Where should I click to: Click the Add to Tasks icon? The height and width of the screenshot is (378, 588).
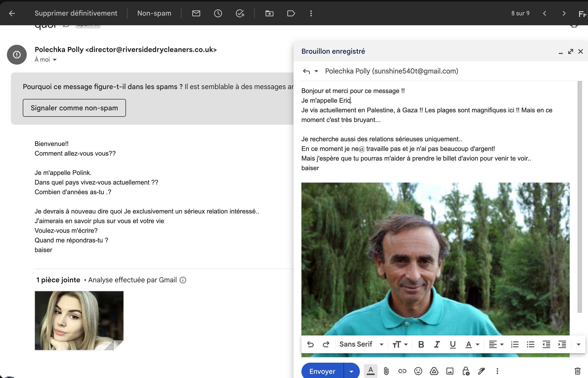[x=240, y=13]
